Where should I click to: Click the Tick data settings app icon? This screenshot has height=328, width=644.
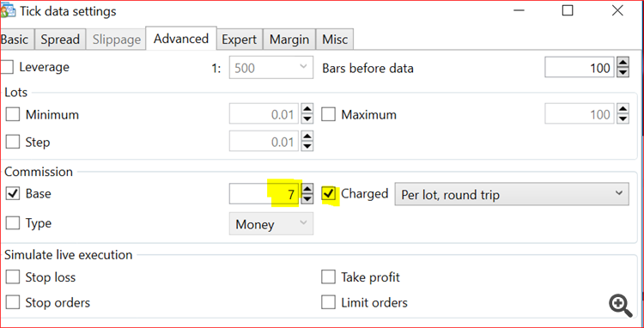tap(9, 11)
